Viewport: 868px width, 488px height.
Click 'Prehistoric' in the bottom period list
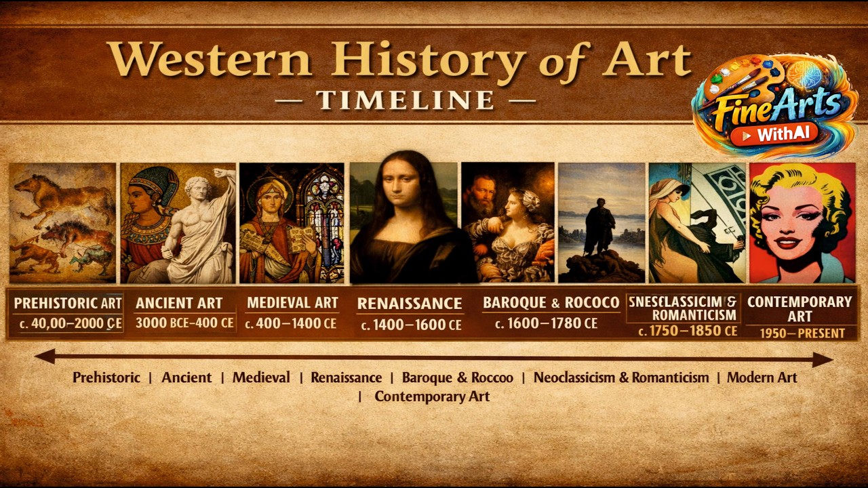[106, 378]
